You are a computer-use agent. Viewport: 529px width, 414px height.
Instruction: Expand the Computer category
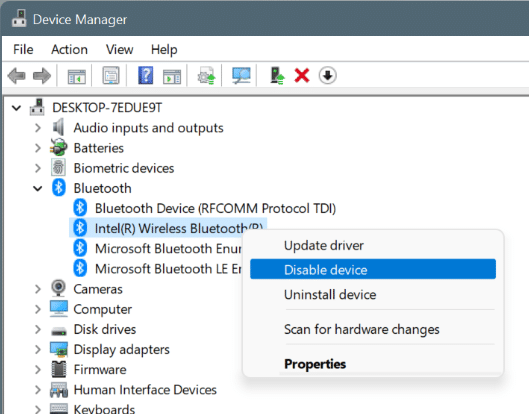38,309
